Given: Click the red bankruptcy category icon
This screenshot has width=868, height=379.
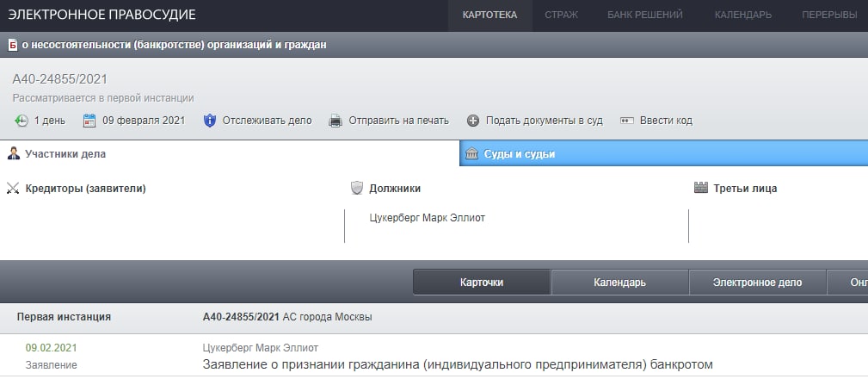Looking at the screenshot, I should tap(13, 45).
